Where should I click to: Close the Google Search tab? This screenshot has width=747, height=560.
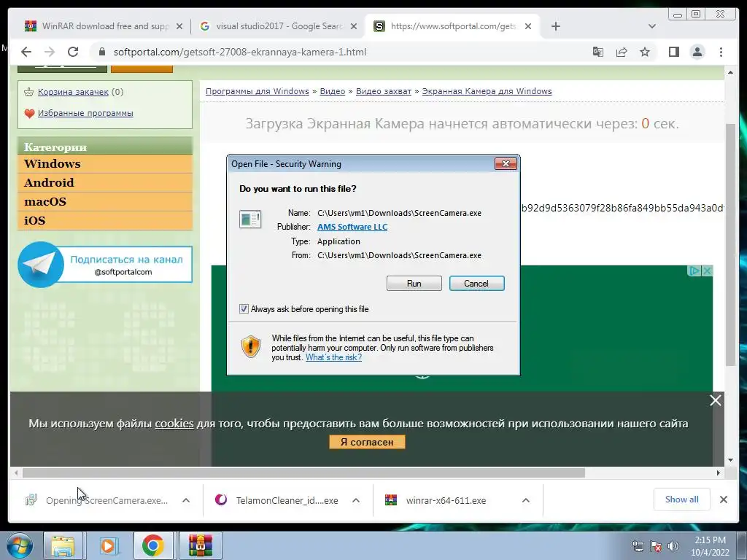tap(354, 27)
